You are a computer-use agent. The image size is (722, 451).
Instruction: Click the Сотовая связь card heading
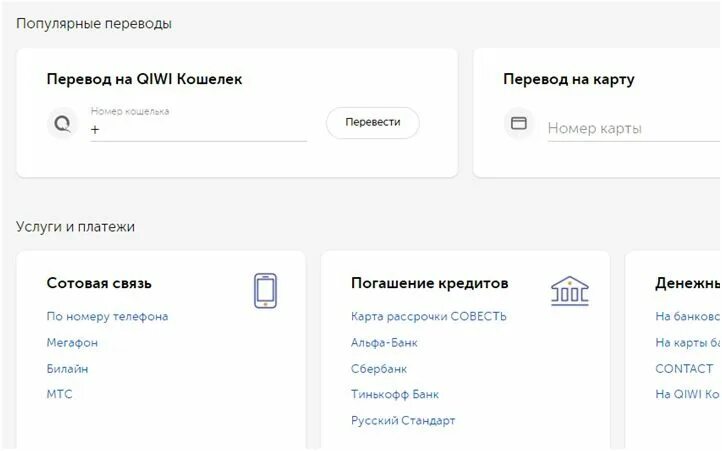[99, 283]
